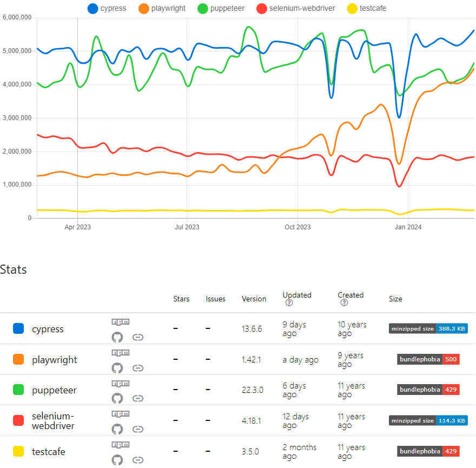This screenshot has height=468, width=476.
Task: Click puppeteer version 22.3.0
Action: tap(252, 390)
